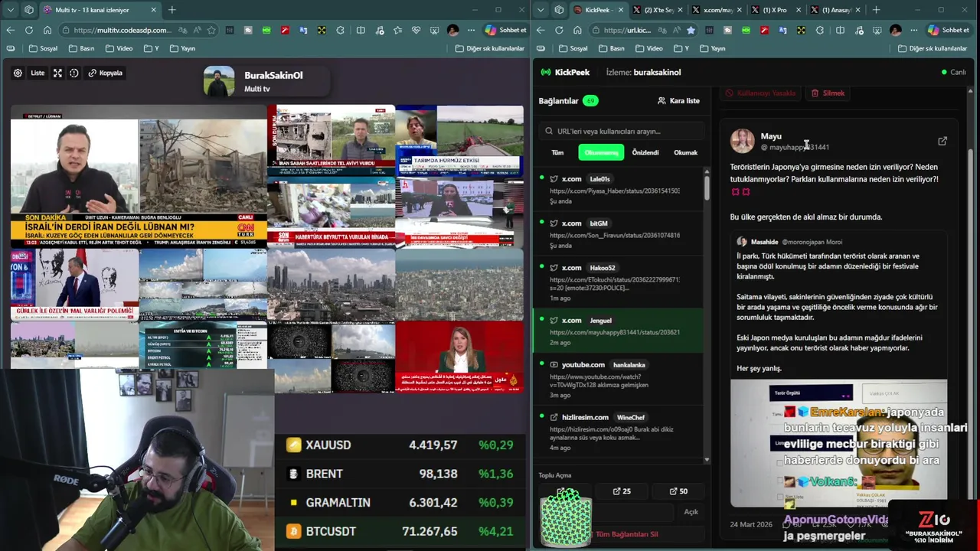Screen dimensions: 980x551
Task: Select x.com link from Jenguel
Action: (619, 331)
